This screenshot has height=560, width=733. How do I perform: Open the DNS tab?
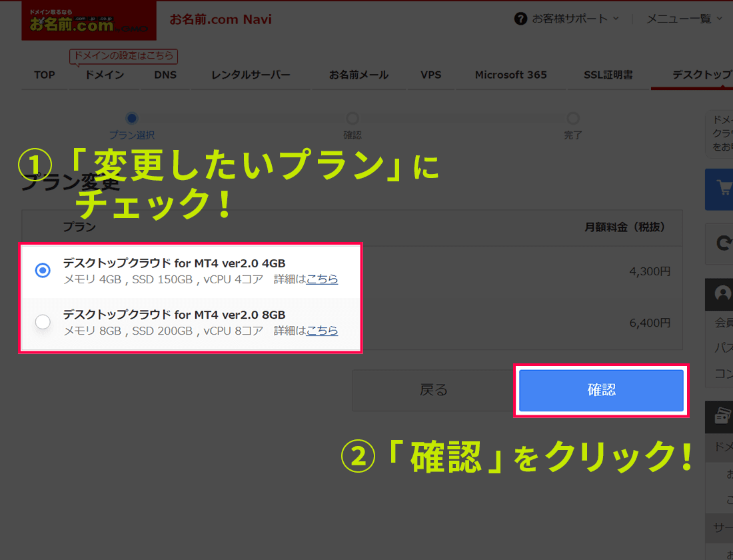tap(165, 75)
